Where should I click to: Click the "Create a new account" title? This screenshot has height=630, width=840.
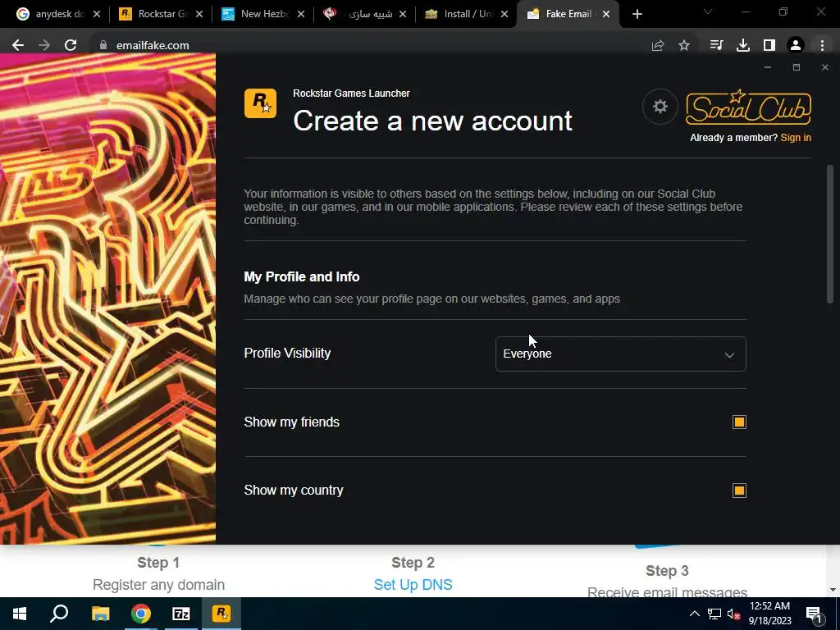pos(433,121)
